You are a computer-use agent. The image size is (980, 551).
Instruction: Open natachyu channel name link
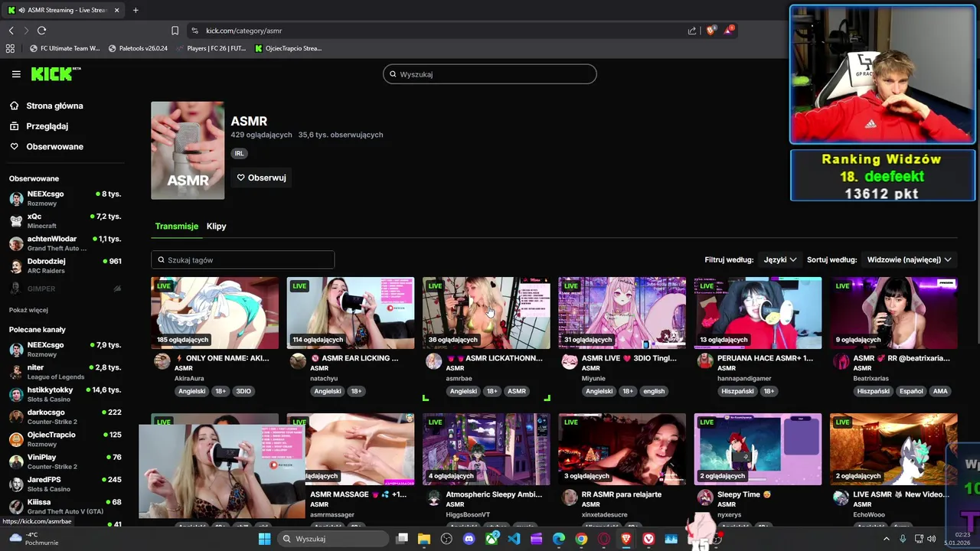(x=325, y=378)
